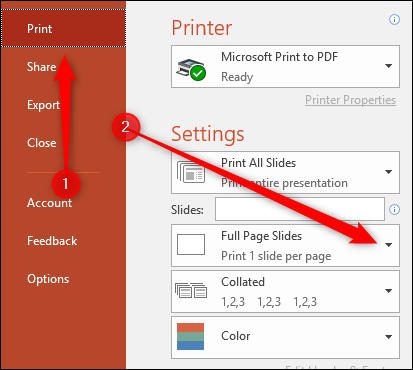The height and width of the screenshot is (370, 413).
Task: Open the Share menu item
Action: coord(42,67)
